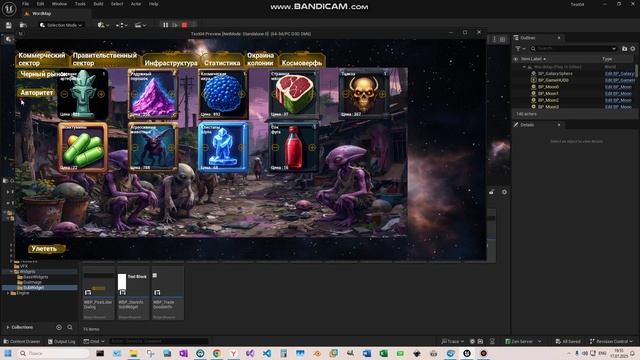
Task: Select the BaseWidgets folder
Action: coord(33,277)
